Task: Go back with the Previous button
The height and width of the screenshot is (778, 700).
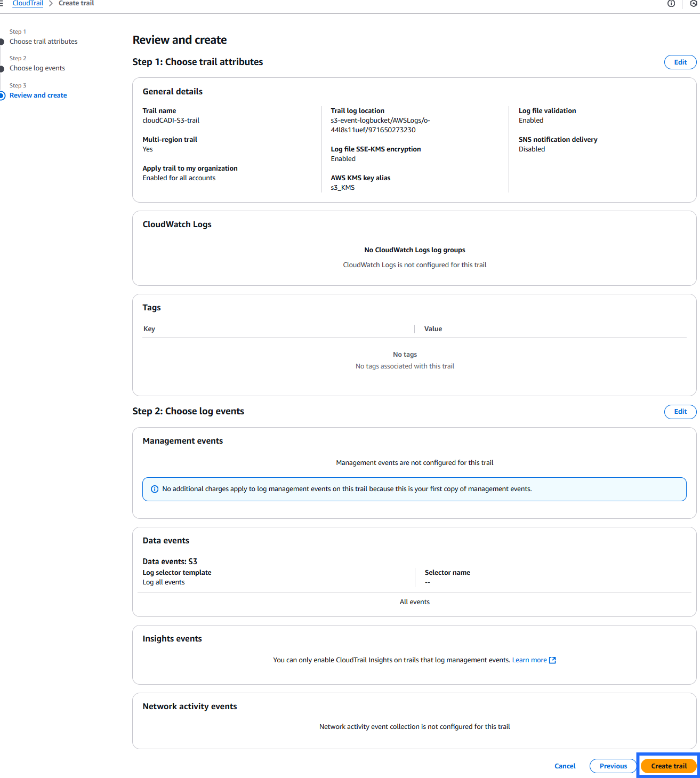Action: [613, 766]
